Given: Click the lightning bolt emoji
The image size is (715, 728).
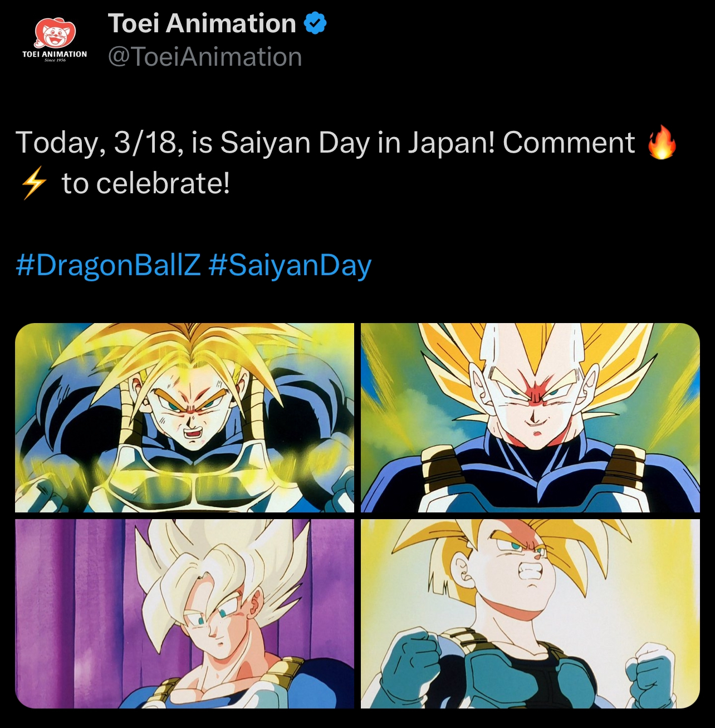Looking at the screenshot, I should tap(33, 183).
